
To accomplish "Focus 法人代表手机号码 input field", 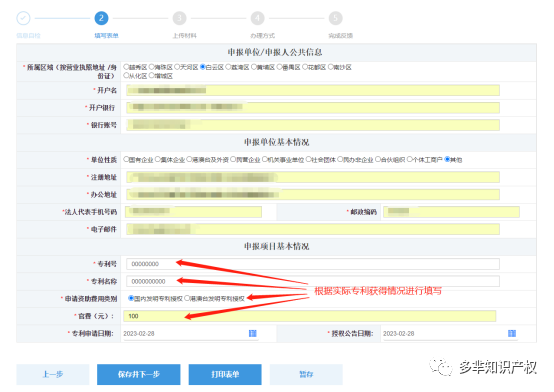I will point(194,212).
